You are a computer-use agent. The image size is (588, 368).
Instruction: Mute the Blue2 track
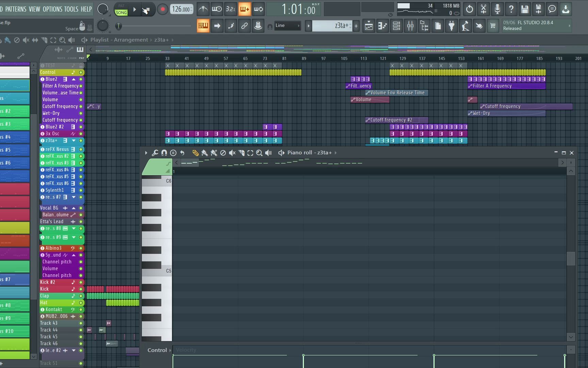pyautogui.click(x=81, y=79)
